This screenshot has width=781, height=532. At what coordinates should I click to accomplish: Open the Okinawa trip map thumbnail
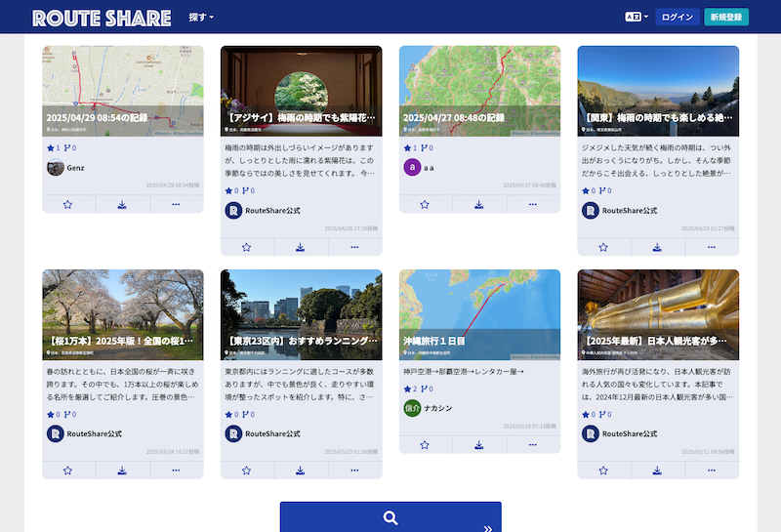(479, 315)
